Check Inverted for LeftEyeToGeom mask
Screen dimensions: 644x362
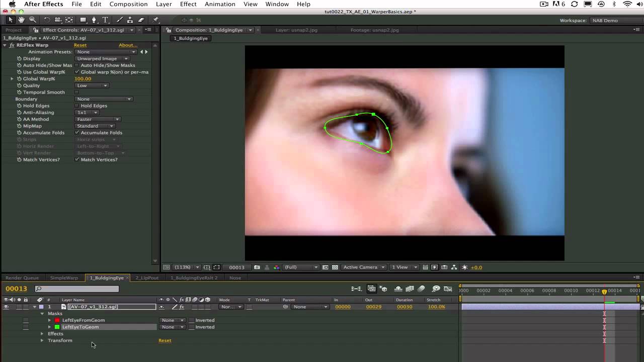tap(192, 327)
